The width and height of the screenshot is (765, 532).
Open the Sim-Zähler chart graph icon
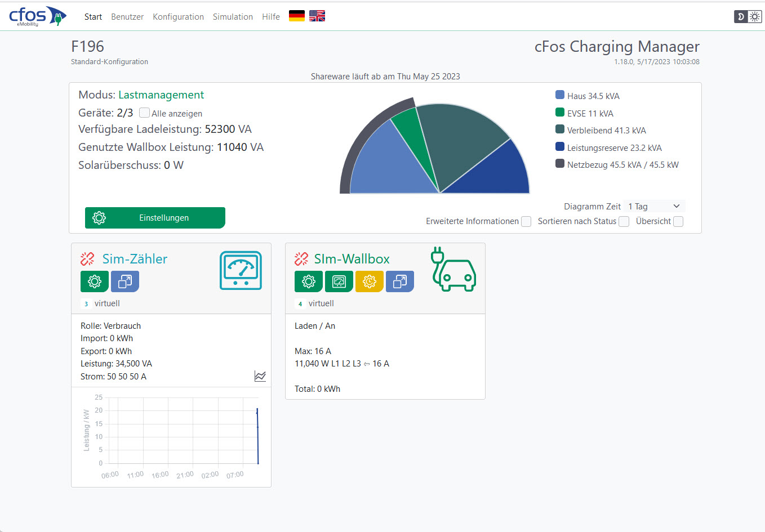pos(260,376)
